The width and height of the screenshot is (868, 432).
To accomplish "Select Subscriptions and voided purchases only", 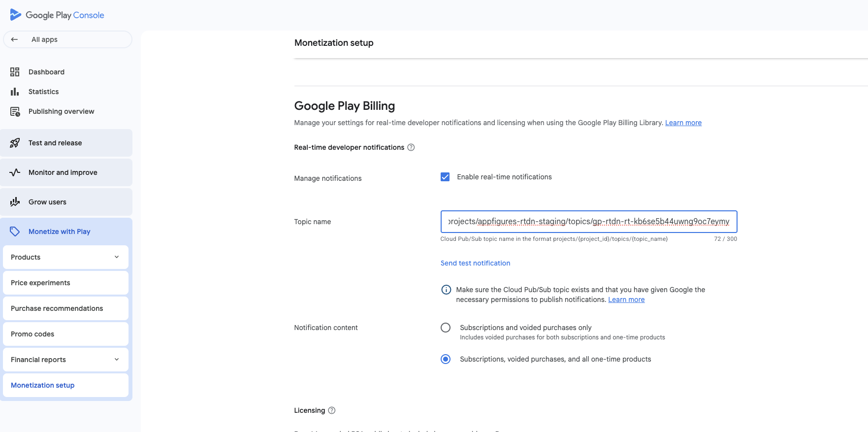I will pos(446,328).
